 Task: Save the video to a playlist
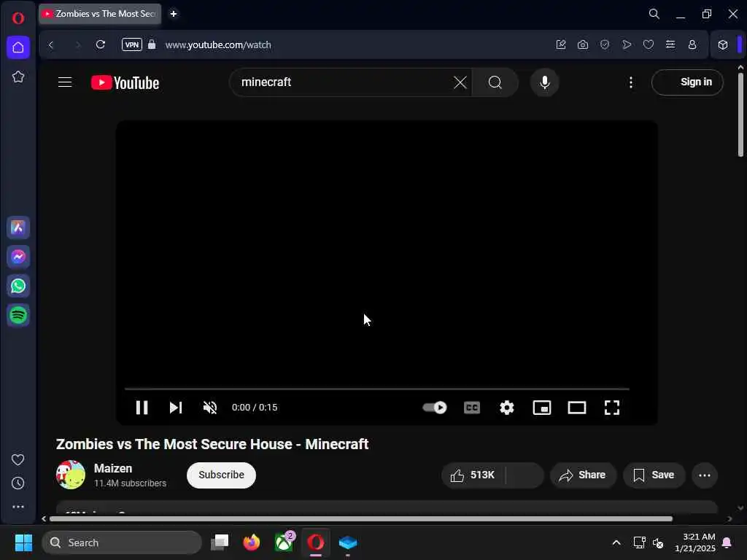[654, 475]
